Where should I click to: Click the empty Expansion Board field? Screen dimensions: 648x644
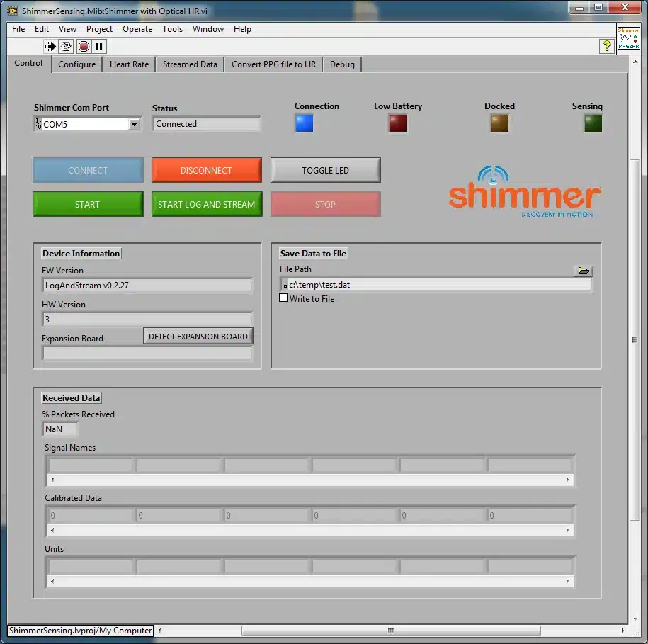[x=147, y=353]
